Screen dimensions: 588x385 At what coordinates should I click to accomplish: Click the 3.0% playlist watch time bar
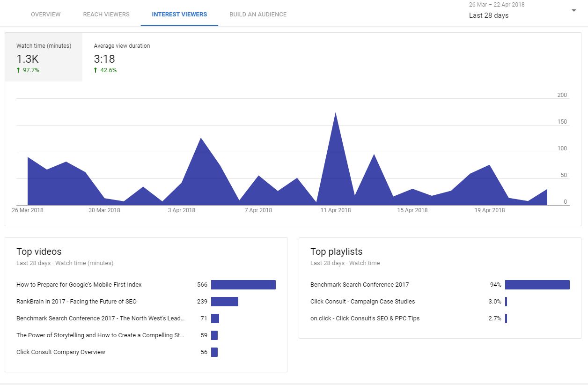tap(506, 302)
